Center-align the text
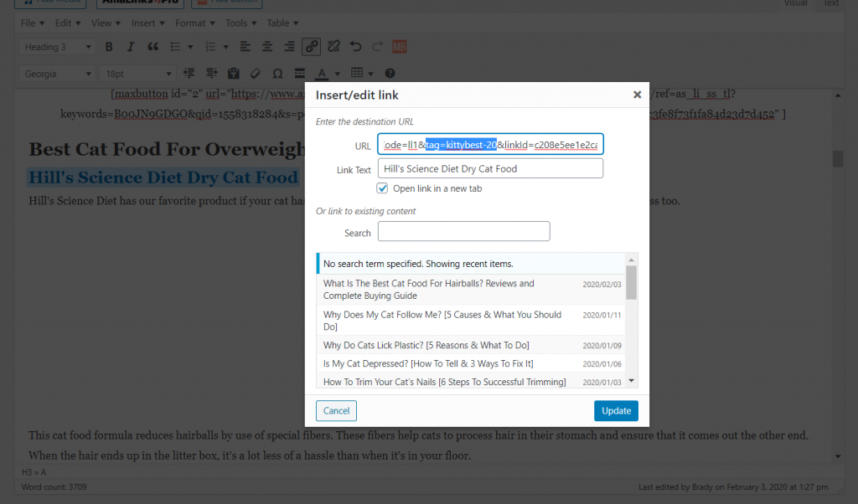 [x=267, y=47]
